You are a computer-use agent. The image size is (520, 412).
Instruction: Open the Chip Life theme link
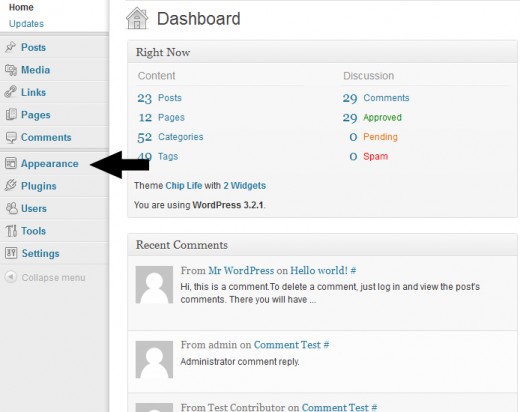pos(184,185)
